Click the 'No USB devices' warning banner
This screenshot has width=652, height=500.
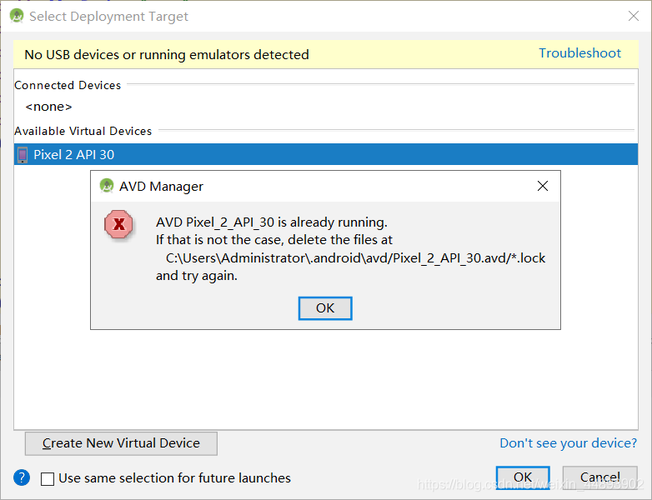coord(167,55)
